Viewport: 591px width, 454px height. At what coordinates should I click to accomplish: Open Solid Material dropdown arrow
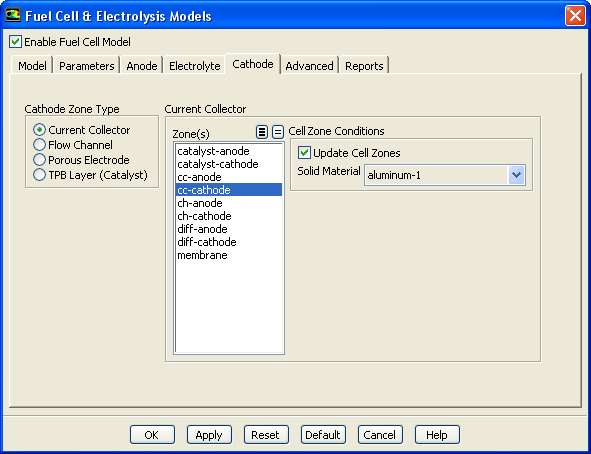pos(516,175)
